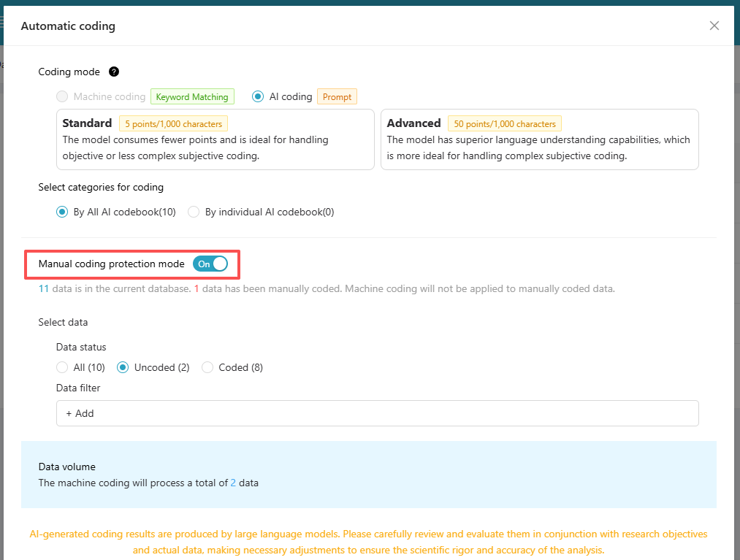The width and height of the screenshot is (740, 560).
Task: Select the Machine coding radio button
Action: point(62,96)
